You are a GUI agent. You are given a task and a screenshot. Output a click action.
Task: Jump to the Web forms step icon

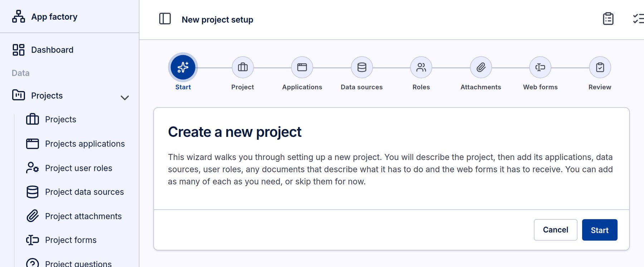point(540,67)
